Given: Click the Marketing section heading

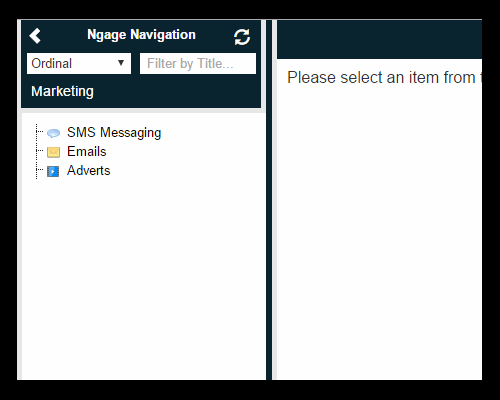Looking at the screenshot, I should coord(62,91).
